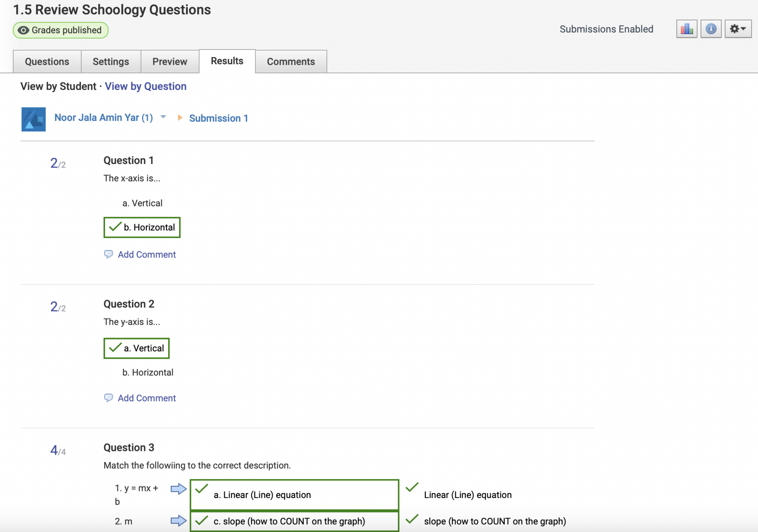Expand the student name dropdown arrow
Image resolution: width=758 pixels, height=532 pixels.
(163, 117)
